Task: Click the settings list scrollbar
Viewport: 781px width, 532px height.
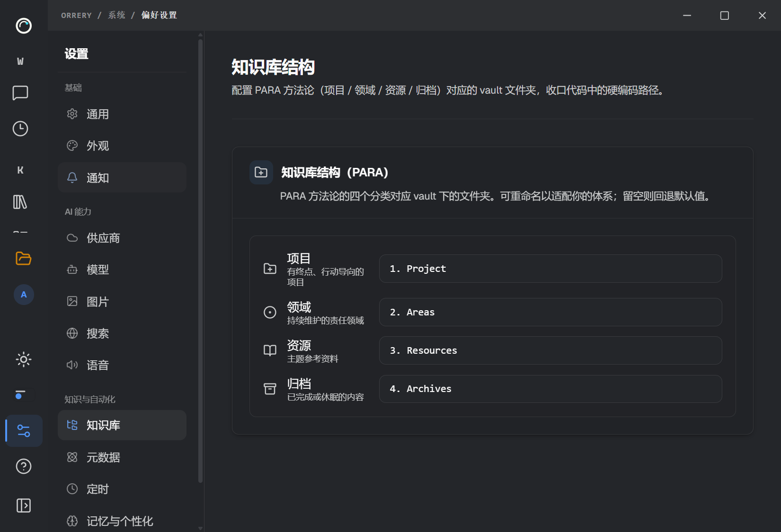Action: (201, 260)
